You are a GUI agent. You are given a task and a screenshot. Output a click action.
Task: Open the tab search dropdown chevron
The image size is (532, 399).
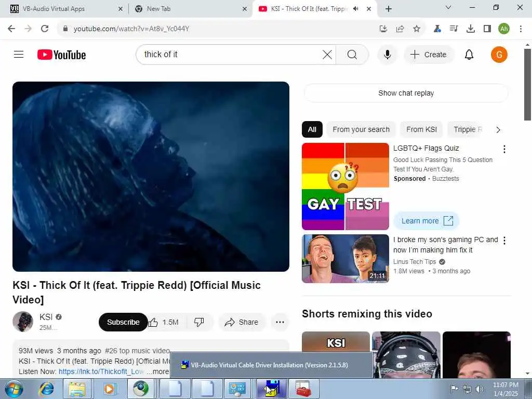(448, 7)
